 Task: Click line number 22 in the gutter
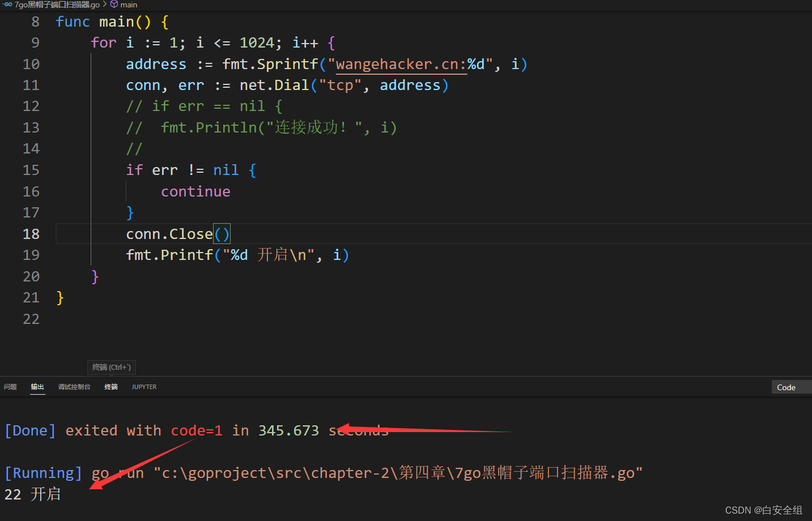[x=31, y=319]
